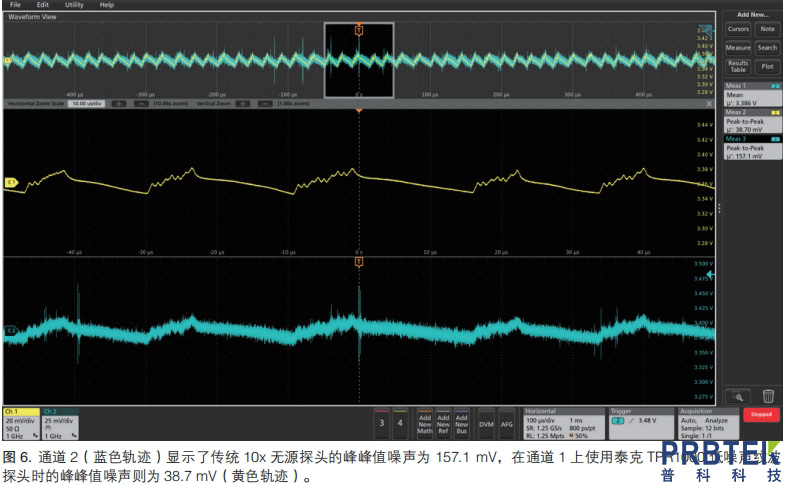
Task: Click the zoom magnifier icon
Action: pyautogui.click(x=739, y=396)
